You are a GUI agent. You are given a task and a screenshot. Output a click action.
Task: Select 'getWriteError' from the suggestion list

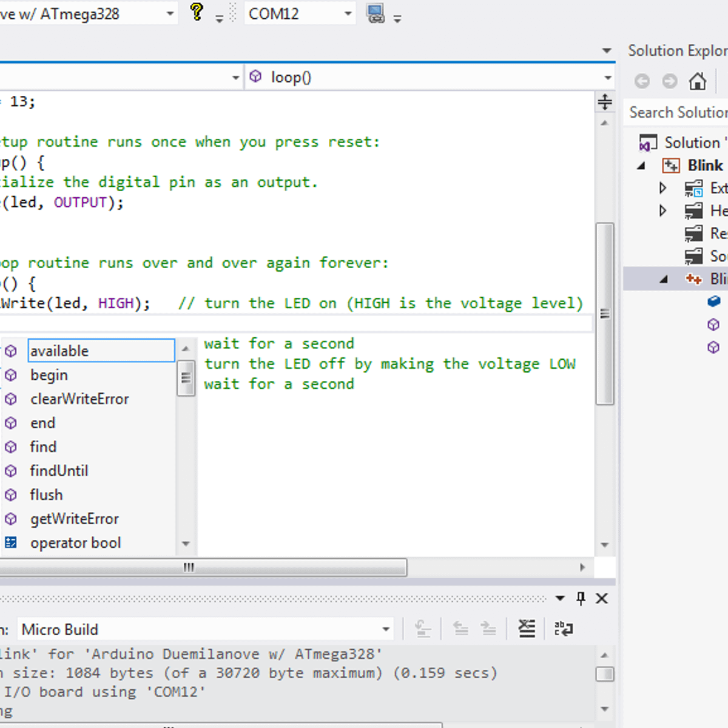click(x=74, y=519)
